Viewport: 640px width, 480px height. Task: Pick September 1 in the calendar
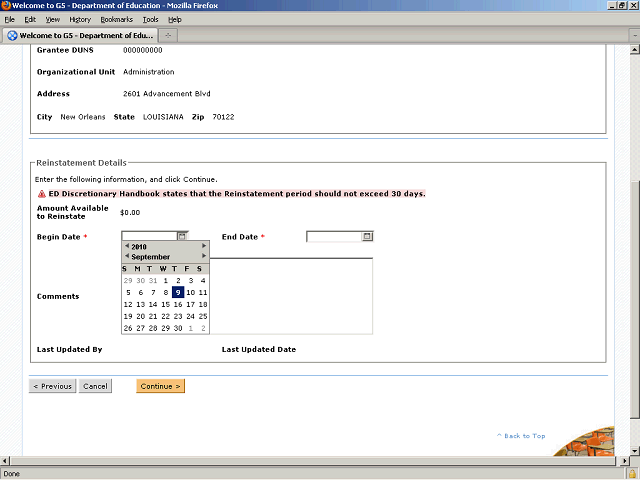coord(165,280)
